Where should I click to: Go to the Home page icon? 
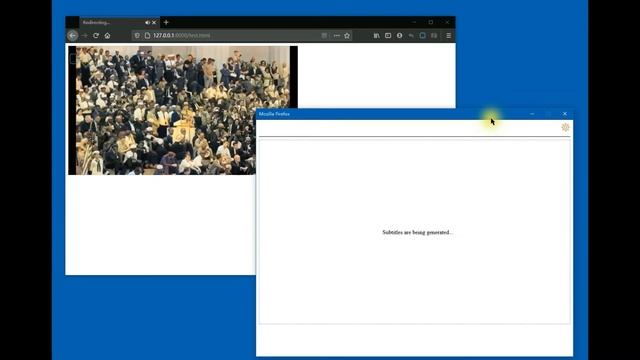[107, 36]
